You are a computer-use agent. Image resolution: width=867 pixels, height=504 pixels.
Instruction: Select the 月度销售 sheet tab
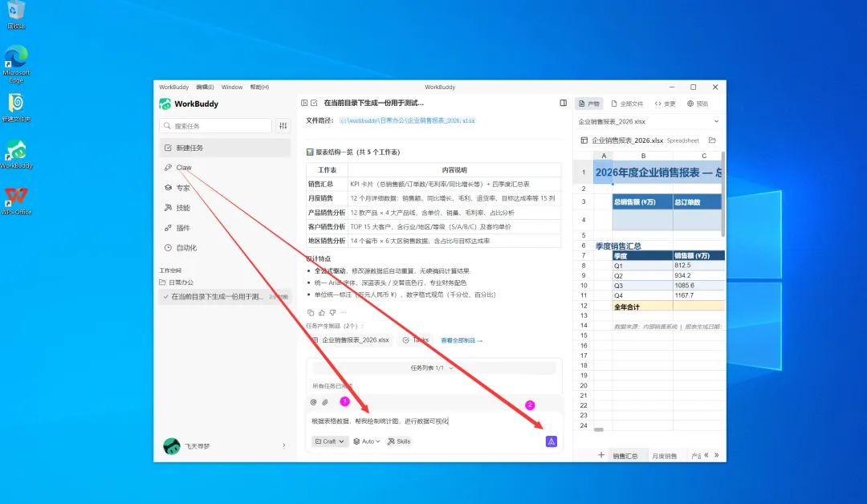click(x=664, y=456)
